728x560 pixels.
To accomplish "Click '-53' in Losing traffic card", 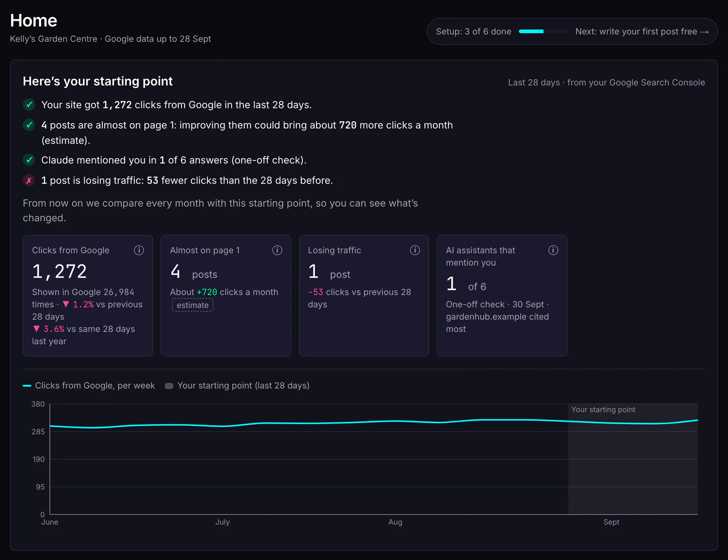I will [316, 292].
